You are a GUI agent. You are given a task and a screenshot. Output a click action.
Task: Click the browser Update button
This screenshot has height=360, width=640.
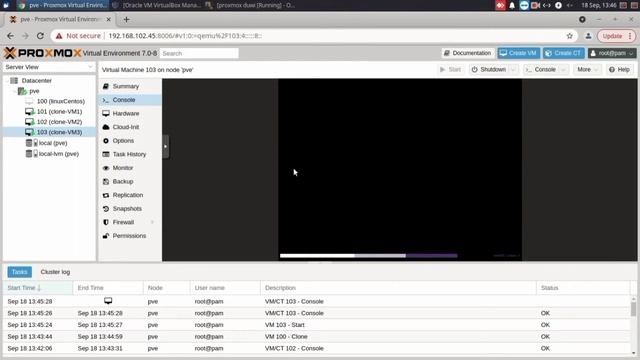(616, 36)
